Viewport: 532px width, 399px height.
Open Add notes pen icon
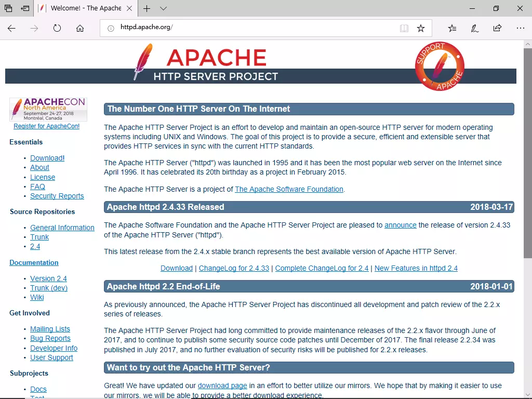click(474, 28)
